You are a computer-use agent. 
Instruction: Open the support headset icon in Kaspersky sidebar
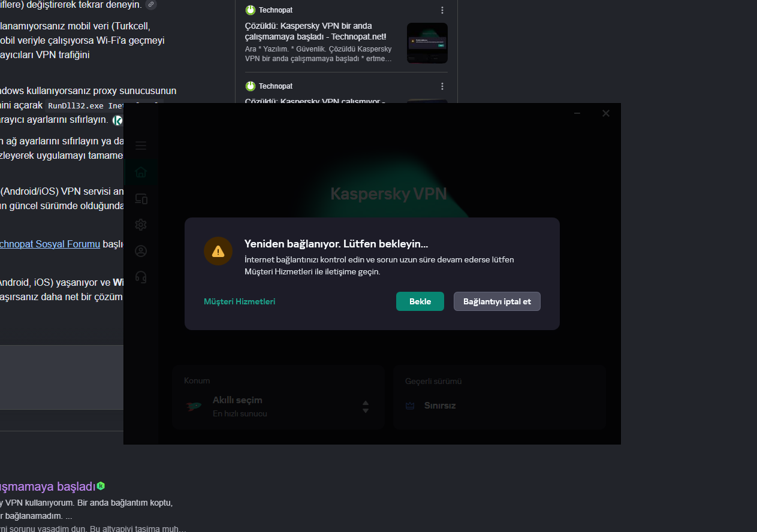tap(141, 277)
